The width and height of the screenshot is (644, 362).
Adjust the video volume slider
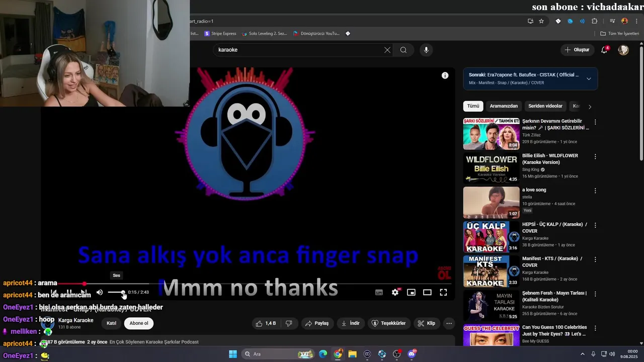pyautogui.click(x=116, y=292)
